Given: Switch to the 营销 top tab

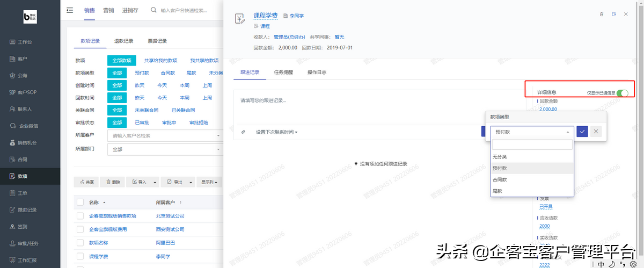Looking at the screenshot, I should (108, 10).
